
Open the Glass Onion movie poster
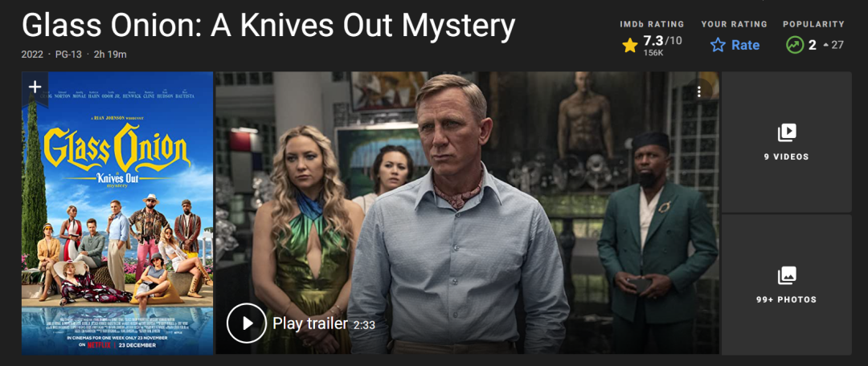click(x=117, y=213)
